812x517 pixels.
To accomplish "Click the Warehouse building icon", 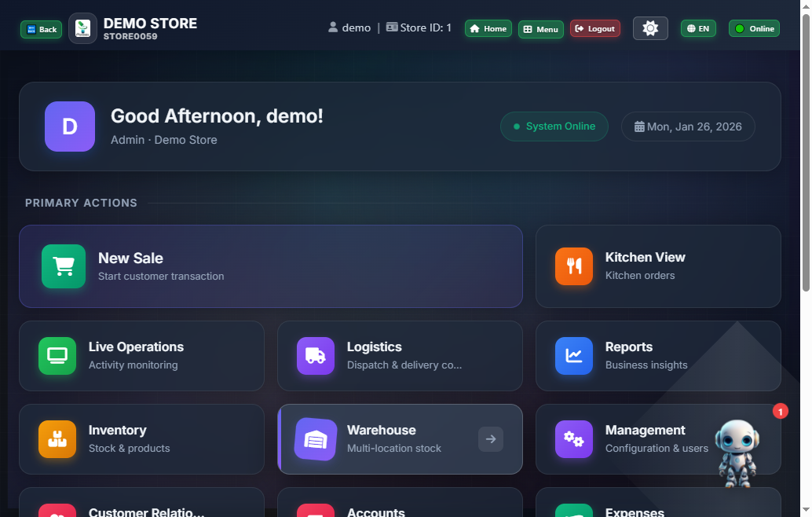I will point(316,439).
